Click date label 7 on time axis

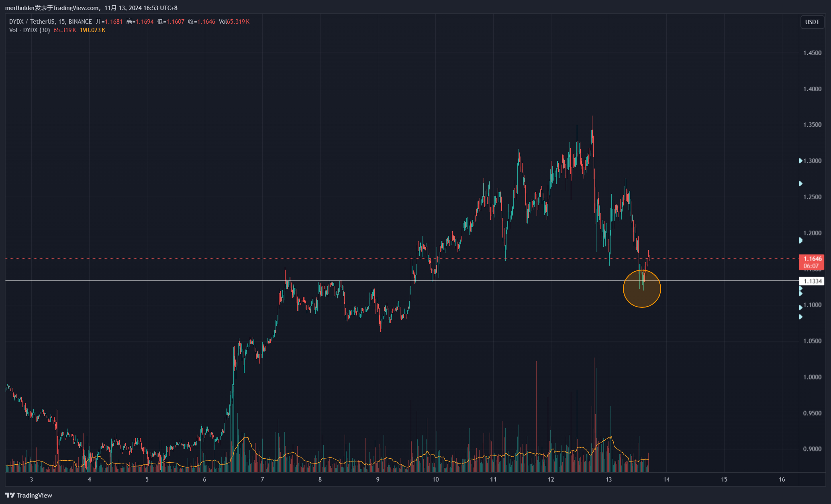point(262,480)
